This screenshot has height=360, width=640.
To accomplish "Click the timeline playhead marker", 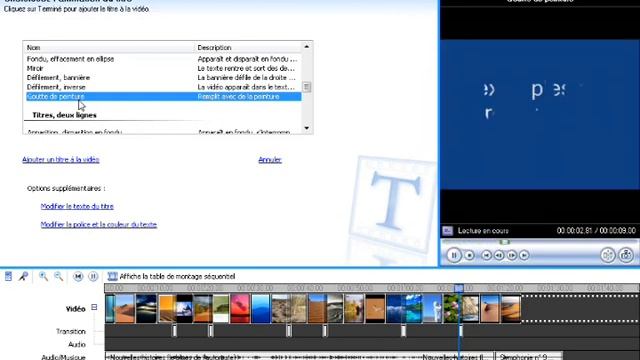I will [x=459, y=288].
